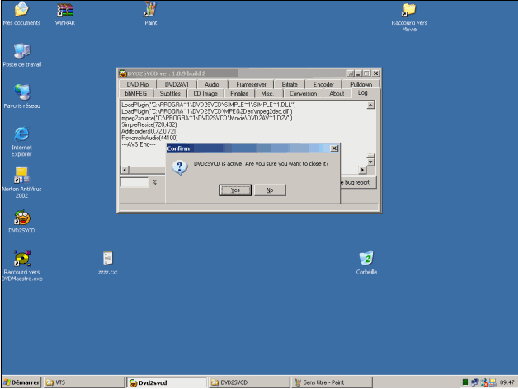The width and height of the screenshot is (518, 389).
Task: Open the folder shortcut icon at top right
Action: 409,10
